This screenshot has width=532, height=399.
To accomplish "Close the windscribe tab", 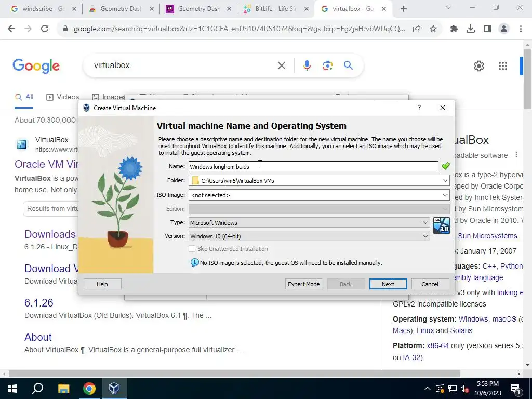I will (x=74, y=9).
